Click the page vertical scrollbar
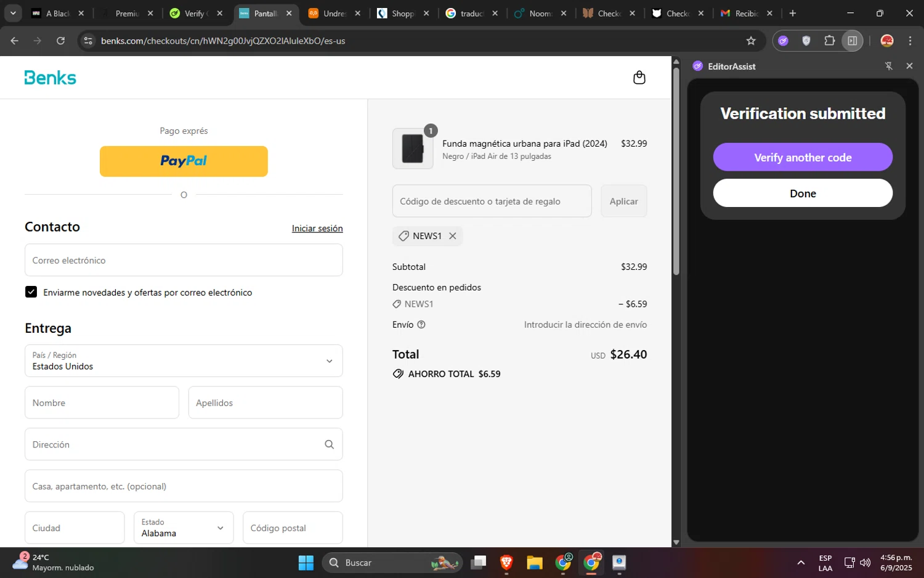The height and width of the screenshot is (578, 924). pyautogui.click(x=676, y=171)
